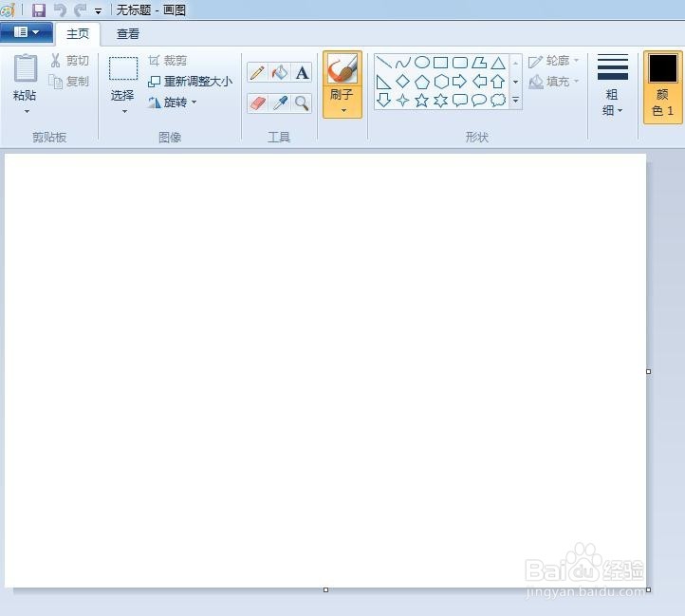Image resolution: width=685 pixels, height=616 pixels.
Task: Click the Undo arrow in title bar
Action: click(60, 9)
